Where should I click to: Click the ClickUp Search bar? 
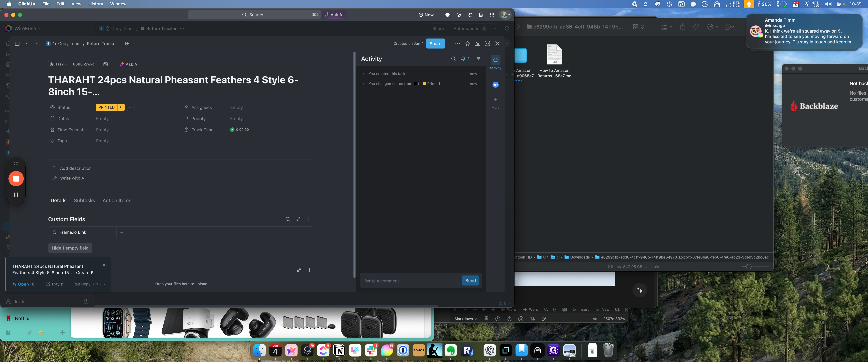[x=254, y=15]
